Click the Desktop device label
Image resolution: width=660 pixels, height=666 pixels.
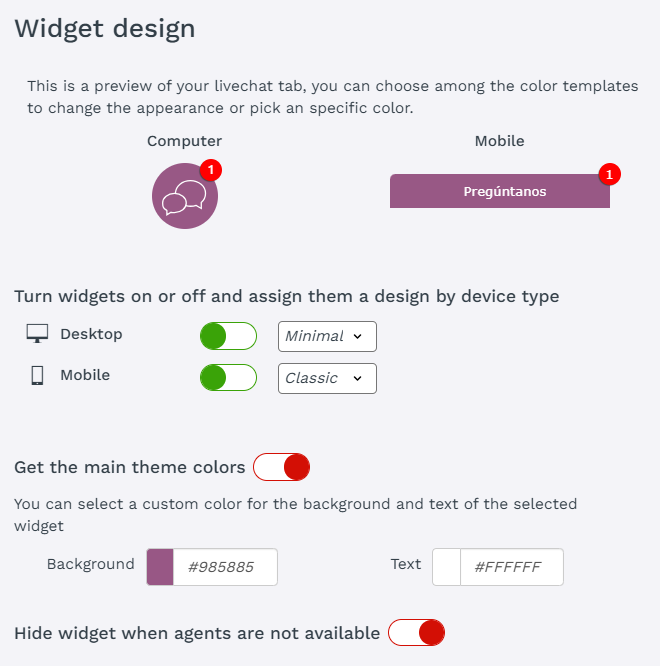[91, 334]
